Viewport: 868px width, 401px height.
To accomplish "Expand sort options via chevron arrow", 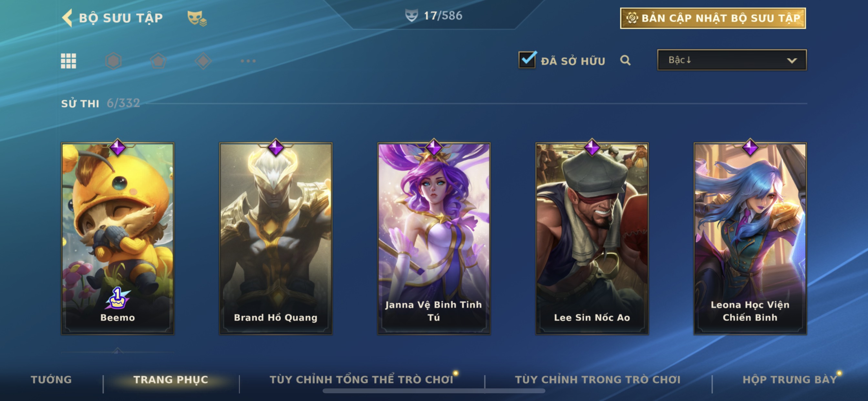I will pos(791,61).
